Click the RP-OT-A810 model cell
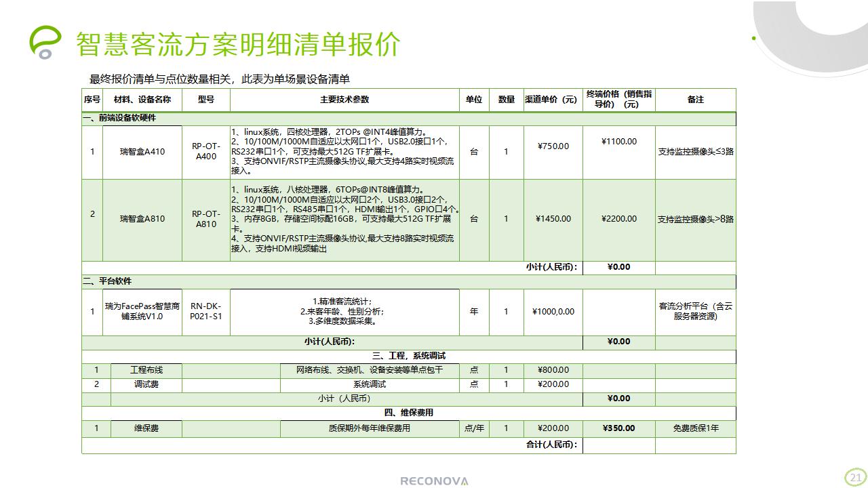This screenshot has width=868, height=488. 206,219
